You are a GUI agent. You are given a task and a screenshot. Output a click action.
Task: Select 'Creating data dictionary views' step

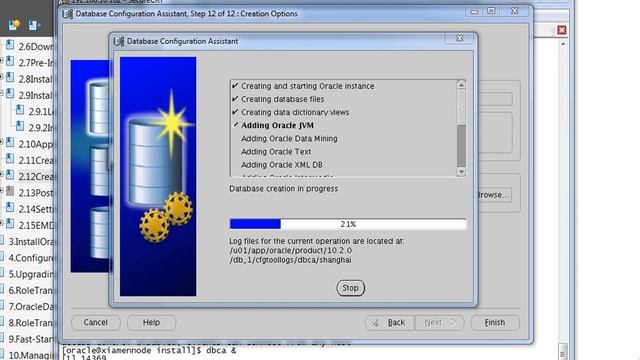tap(295, 112)
